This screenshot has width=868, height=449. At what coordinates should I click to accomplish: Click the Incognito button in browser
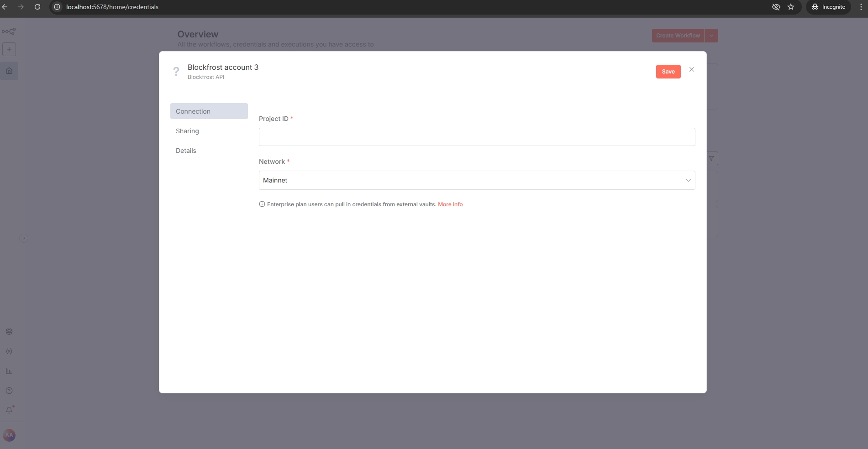coord(828,7)
